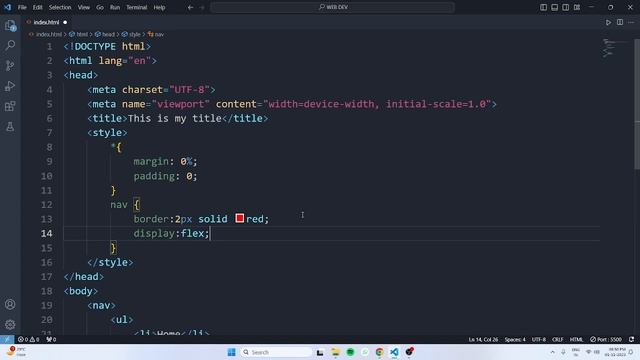This screenshot has width=640, height=360.
Task: Show hidden system tray icons
Action: [552, 352]
